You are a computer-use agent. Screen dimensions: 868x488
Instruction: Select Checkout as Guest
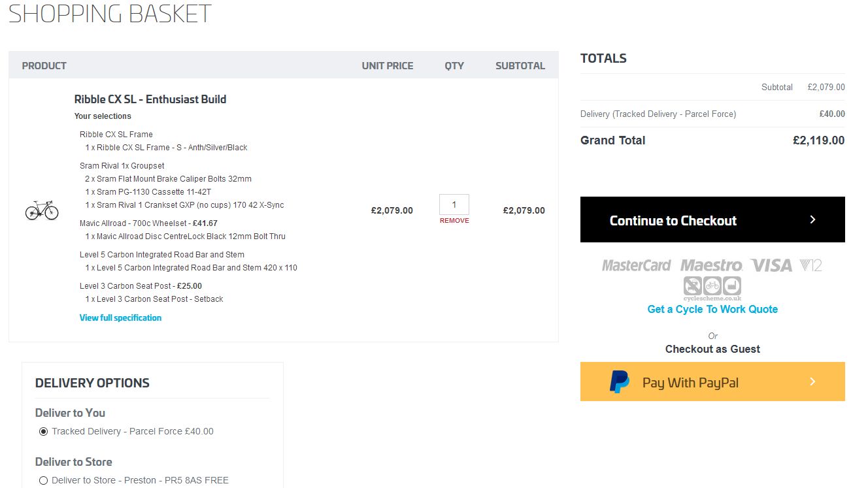[712, 349]
